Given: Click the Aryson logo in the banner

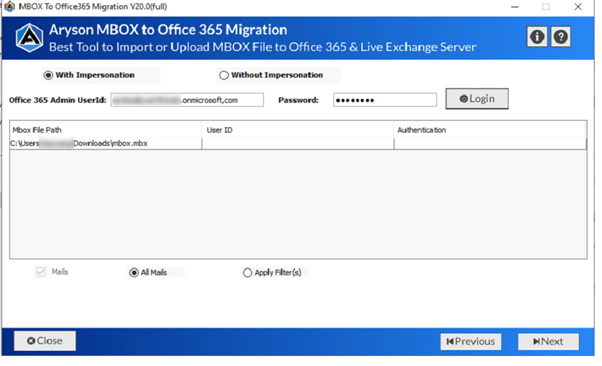Looking at the screenshot, I should [29, 38].
